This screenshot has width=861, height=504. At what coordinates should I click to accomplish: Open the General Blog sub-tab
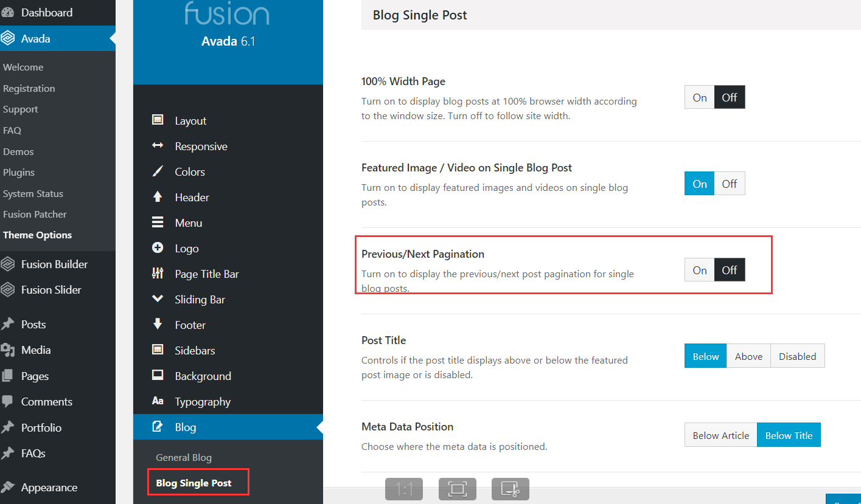tap(184, 457)
